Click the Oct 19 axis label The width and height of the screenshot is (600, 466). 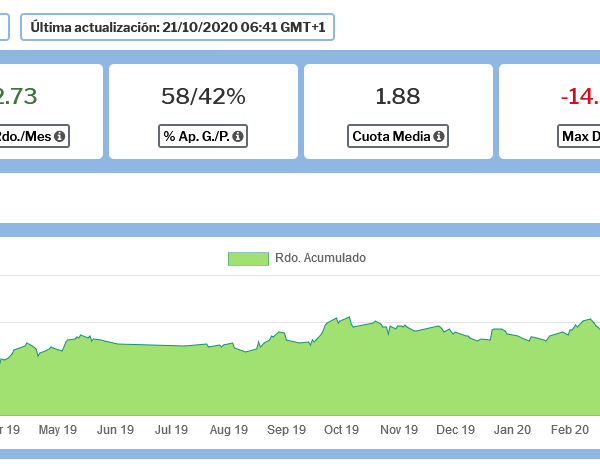tap(341, 430)
